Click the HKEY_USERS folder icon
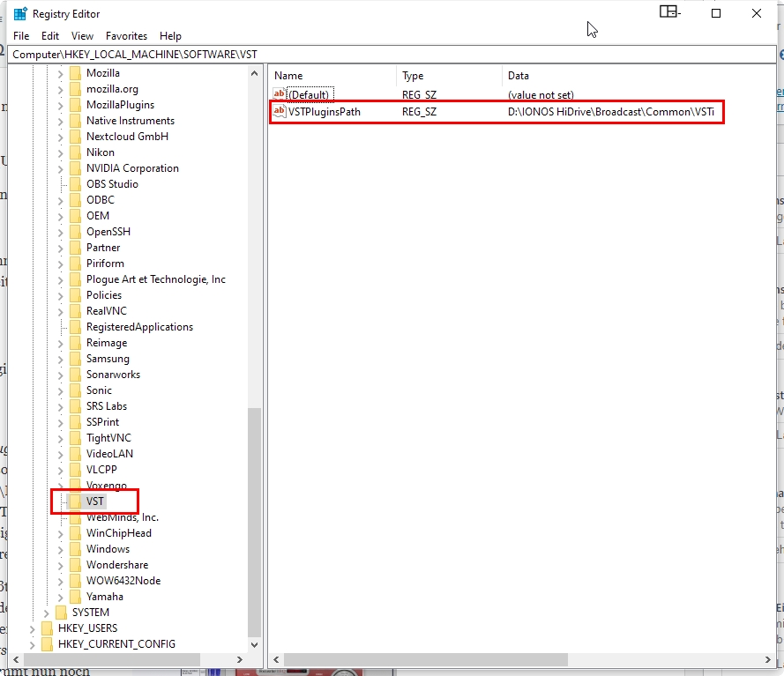 tap(48, 628)
